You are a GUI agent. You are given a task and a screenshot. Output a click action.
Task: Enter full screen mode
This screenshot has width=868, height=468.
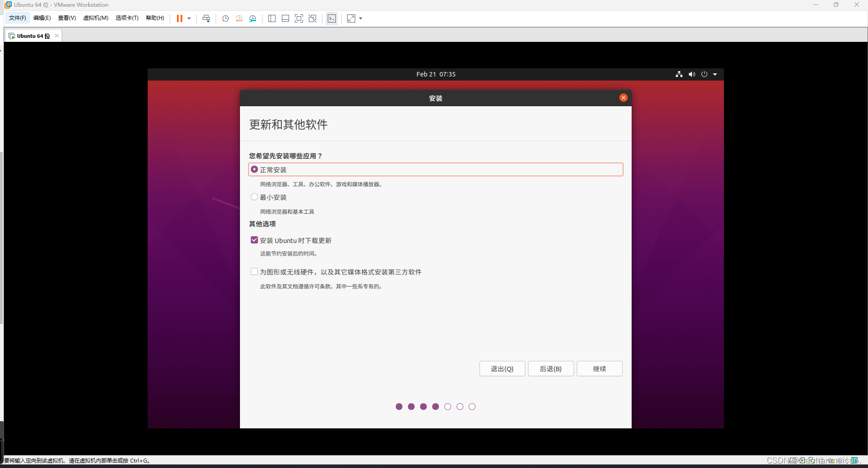click(x=299, y=18)
